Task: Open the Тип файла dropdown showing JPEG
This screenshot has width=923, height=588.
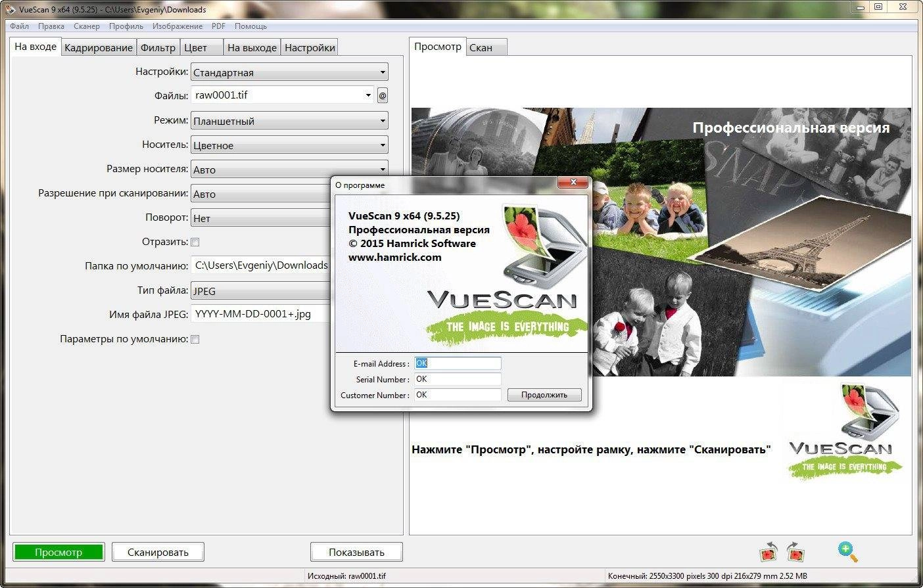Action: [x=260, y=291]
